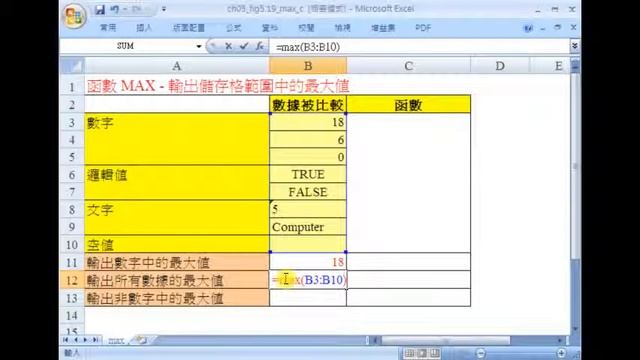Viewport: 640px width, 360px height.
Task: Click the next sheet navigation arrow
Action: coord(85,340)
